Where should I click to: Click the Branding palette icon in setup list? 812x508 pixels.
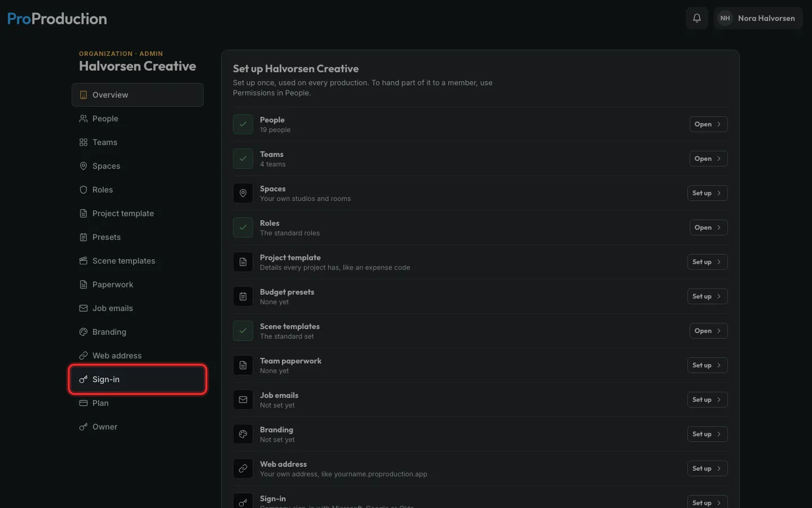[243, 434]
